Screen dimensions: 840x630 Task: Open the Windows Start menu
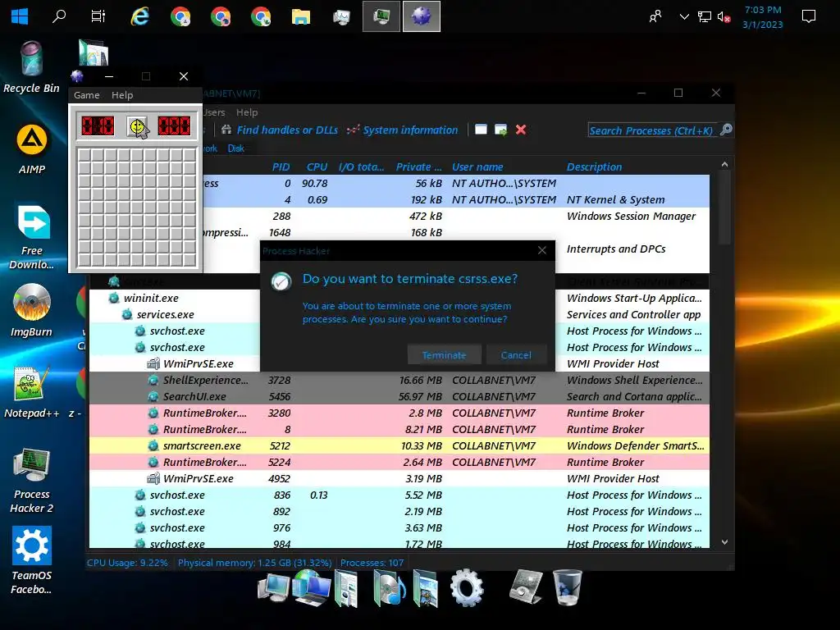tap(20, 16)
